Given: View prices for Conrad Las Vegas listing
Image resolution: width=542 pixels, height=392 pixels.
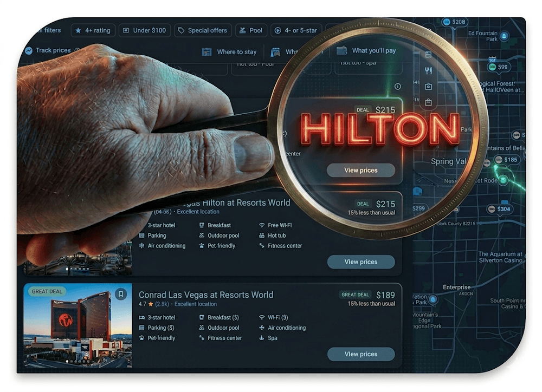Looking at the screenshot, I should tap(361, 354).
